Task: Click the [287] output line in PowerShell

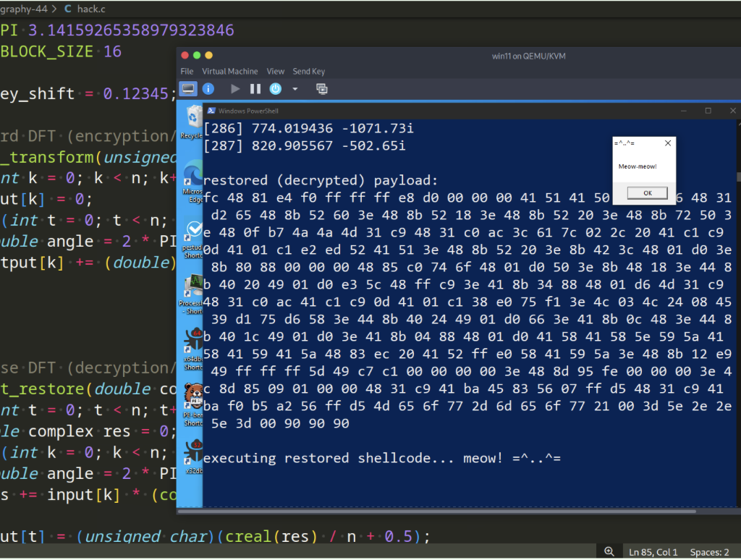Action: (304, 146)
